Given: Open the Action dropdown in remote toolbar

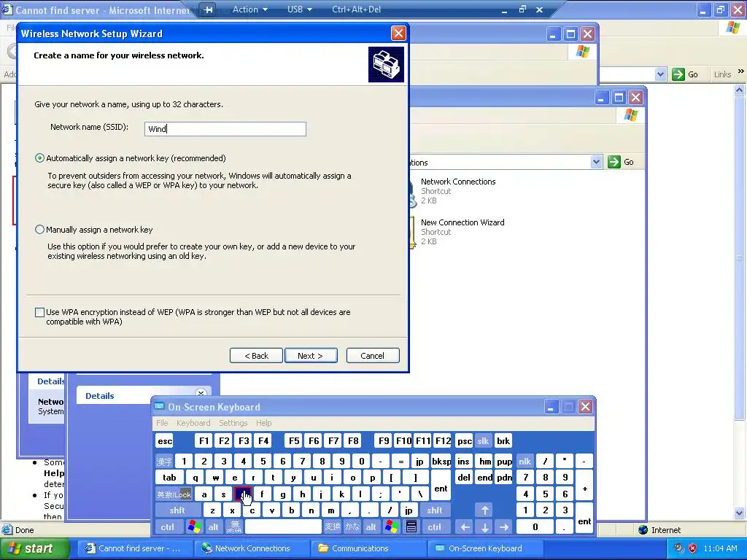Looking at the screenshot, I should pyautogui.click(x=249, y=9).
